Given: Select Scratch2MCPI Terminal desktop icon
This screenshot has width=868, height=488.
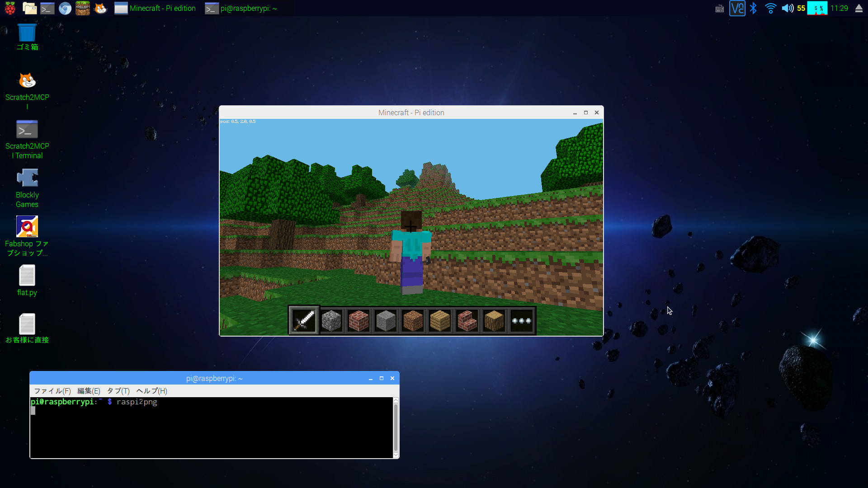Looking at the screenshot, I should [x=27, y=139].
